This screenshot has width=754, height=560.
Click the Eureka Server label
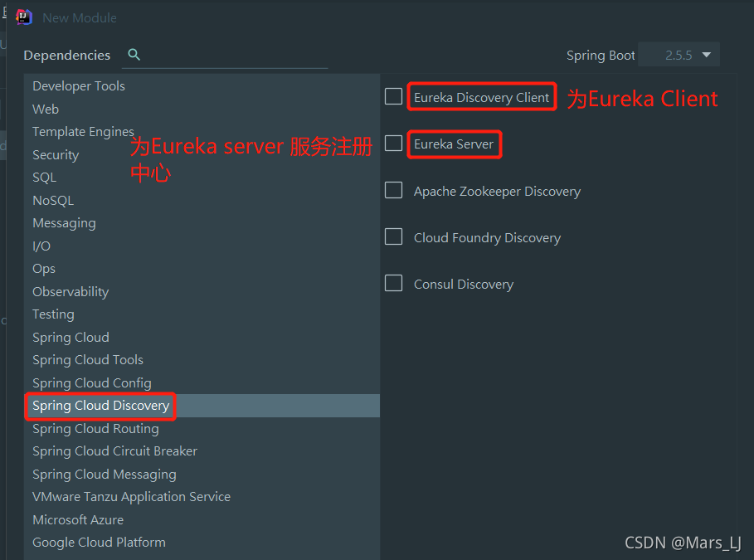pos(454,144)
